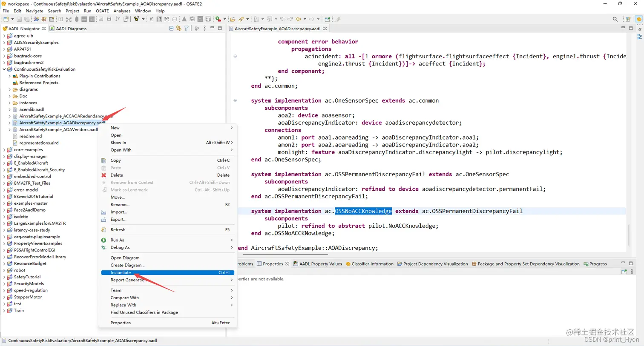Toggle Link with Editor in AADL Navigator
This screenshot has width=644, height=346.
coord(178,29)
